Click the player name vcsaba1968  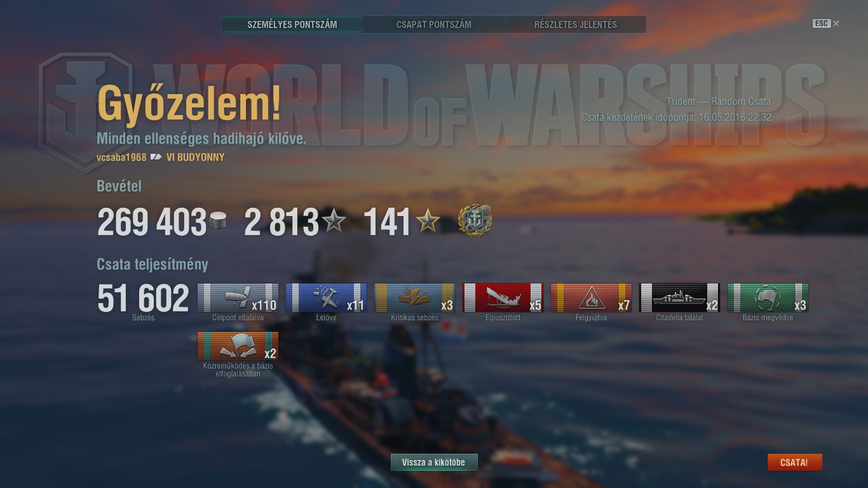click(x=121, y=157)
